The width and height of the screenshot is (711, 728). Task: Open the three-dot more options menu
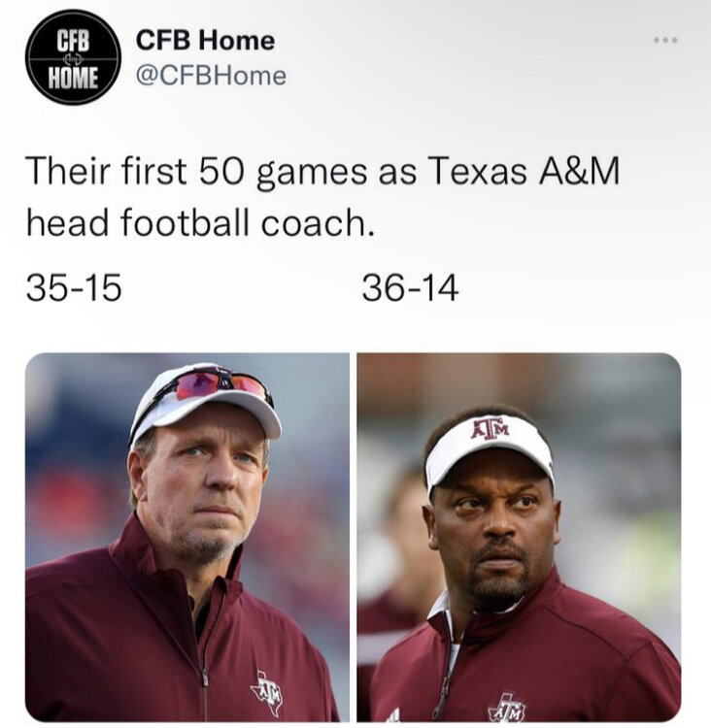point(665,41)
